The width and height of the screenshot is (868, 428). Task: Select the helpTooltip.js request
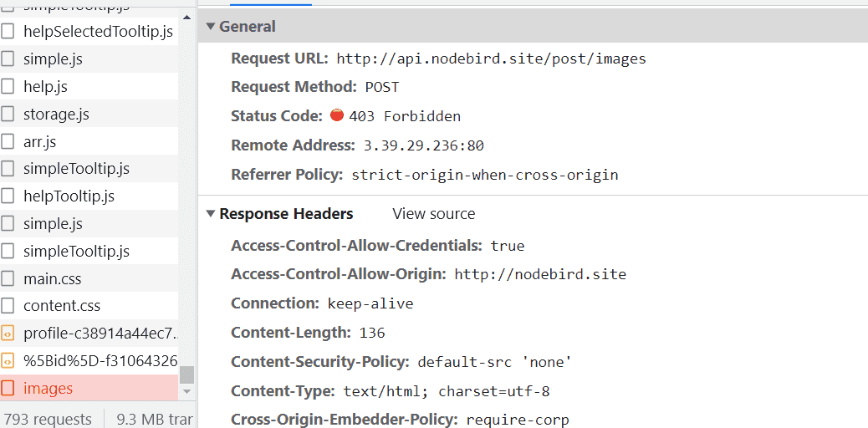click(89, 196)
